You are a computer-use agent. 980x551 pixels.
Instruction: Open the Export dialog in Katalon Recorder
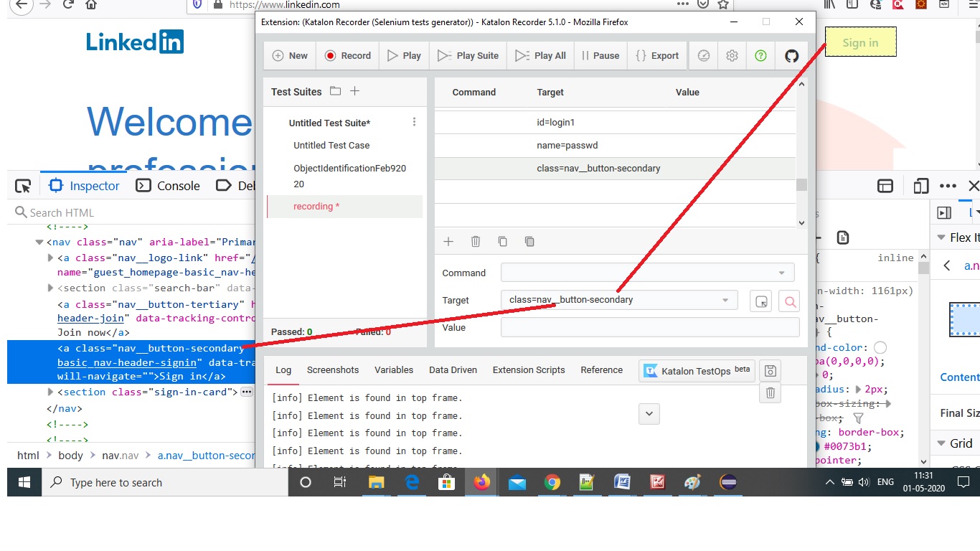click(657, 55)
